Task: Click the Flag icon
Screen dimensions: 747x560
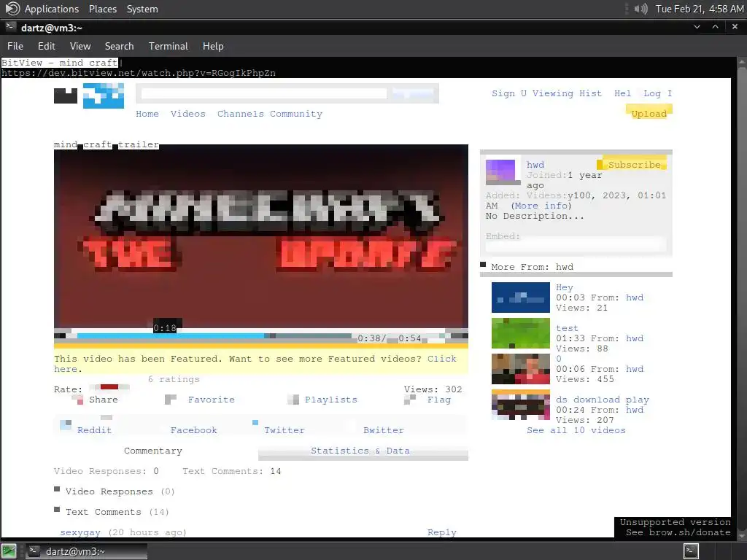Action: [410, 400]
